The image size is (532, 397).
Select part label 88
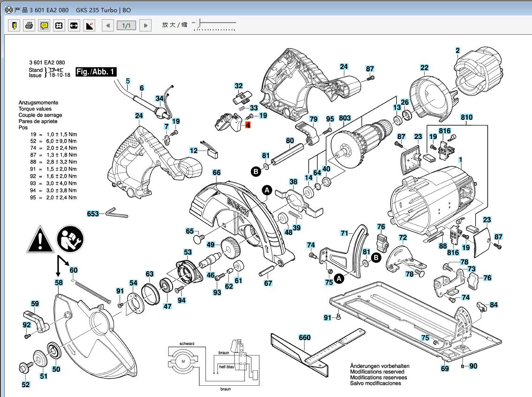pos(443,246)
